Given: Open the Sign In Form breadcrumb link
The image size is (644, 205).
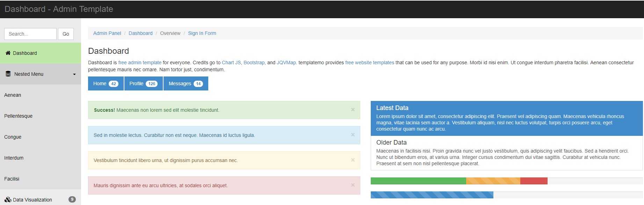Looking at the screenshot, I should [x=202, y=33].
